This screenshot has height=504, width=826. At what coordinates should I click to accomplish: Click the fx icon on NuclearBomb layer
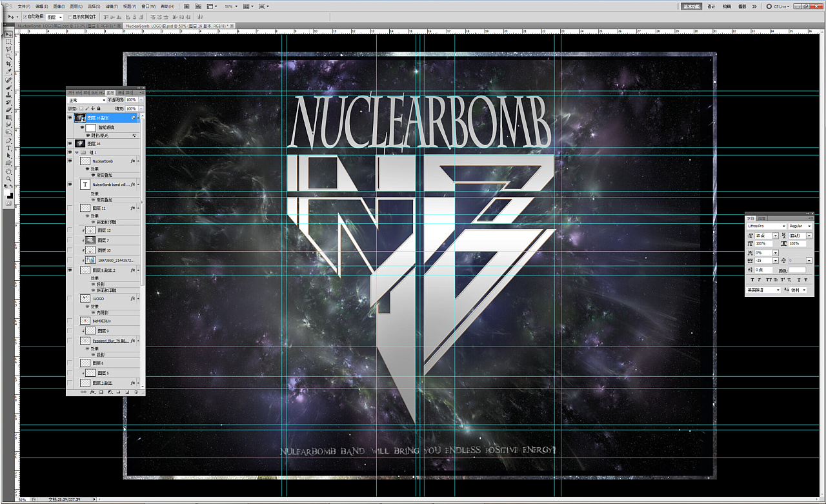132,161
